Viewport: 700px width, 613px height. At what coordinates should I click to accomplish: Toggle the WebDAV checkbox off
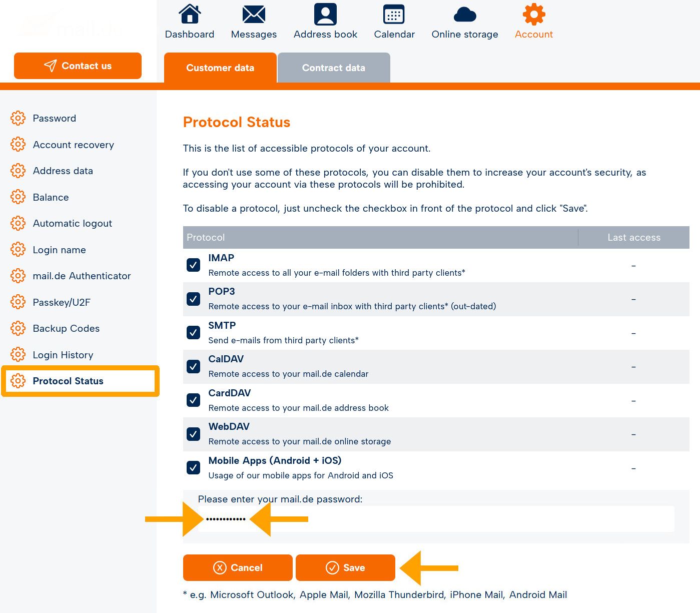click(x=194, y=434)
